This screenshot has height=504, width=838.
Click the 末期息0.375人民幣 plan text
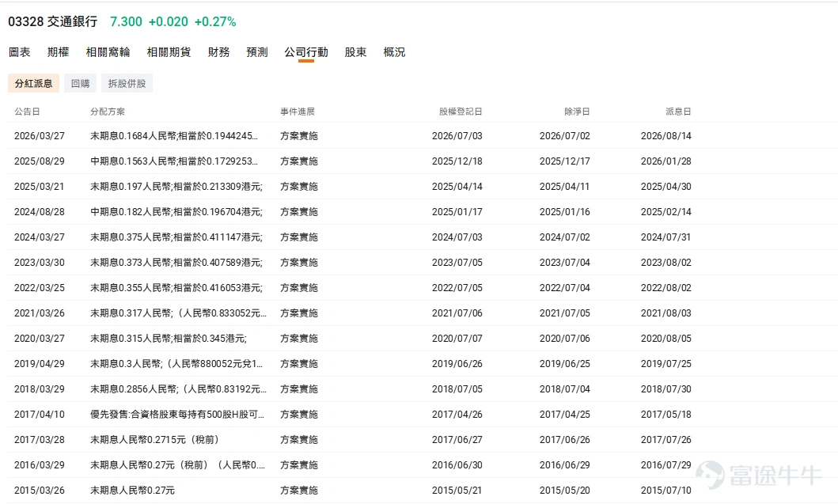point(176,237)
